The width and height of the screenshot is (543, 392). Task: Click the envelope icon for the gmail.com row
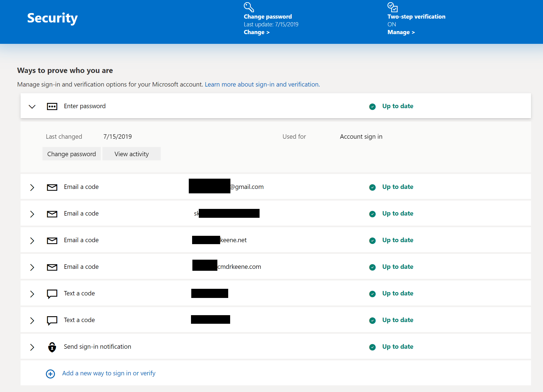[52, 187]
